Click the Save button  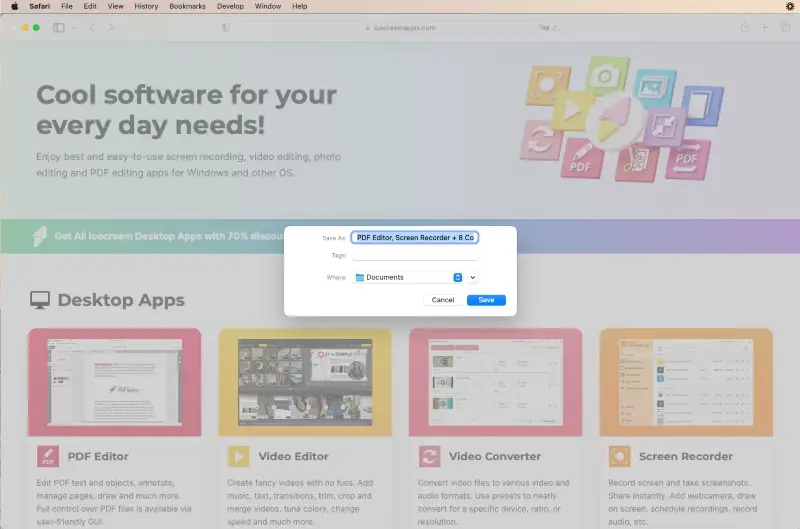point(486,300)
